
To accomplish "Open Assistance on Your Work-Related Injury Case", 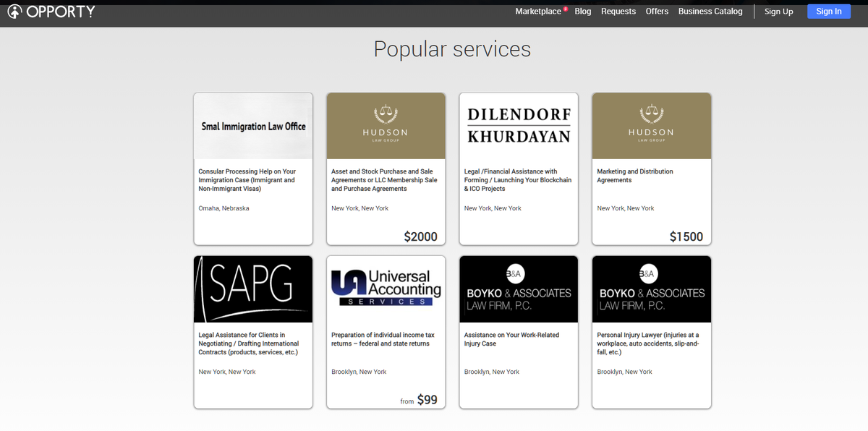I will 511,339.
